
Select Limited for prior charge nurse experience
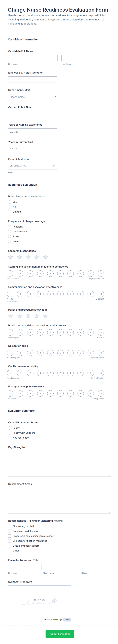click(x=10, y=212)
